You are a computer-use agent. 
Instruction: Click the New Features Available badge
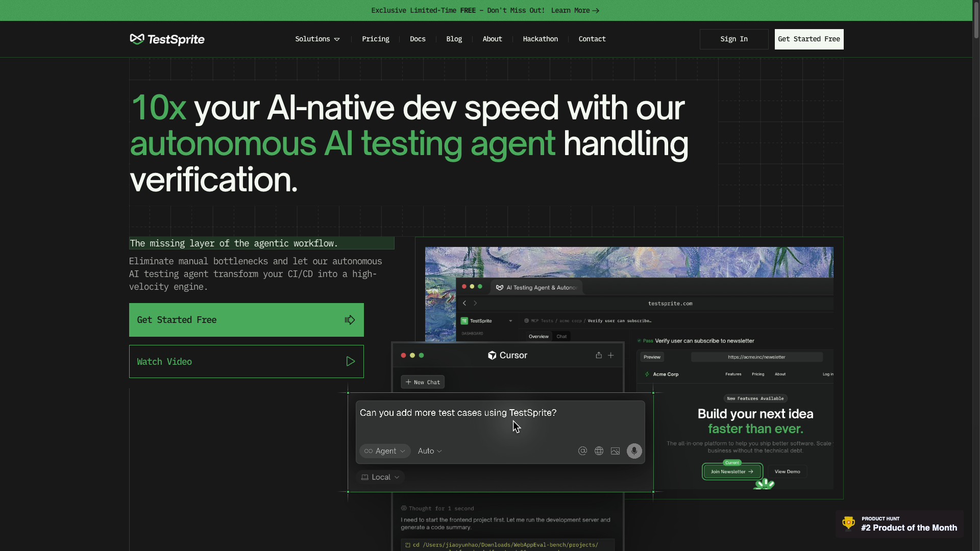click(x=755, y=398)
